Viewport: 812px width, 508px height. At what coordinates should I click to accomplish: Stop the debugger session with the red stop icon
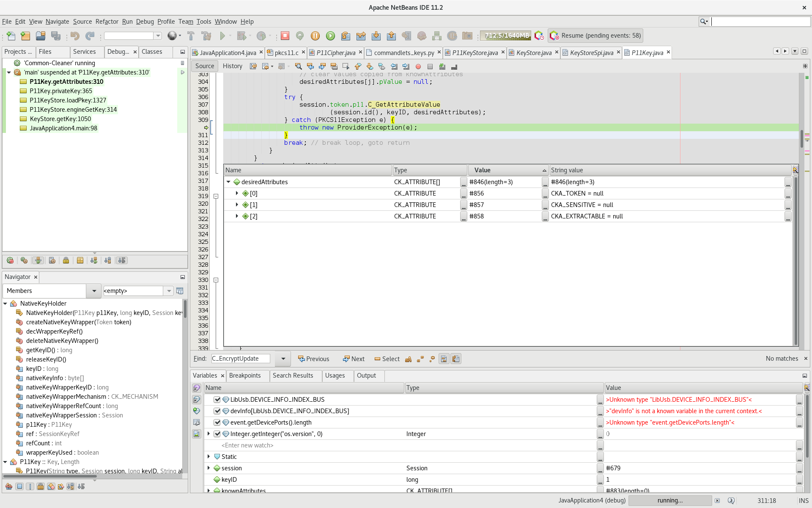point(285,36)
